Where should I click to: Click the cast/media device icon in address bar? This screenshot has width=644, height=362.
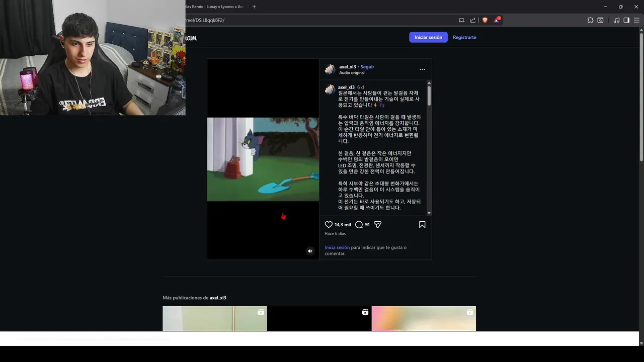(461, 20)
